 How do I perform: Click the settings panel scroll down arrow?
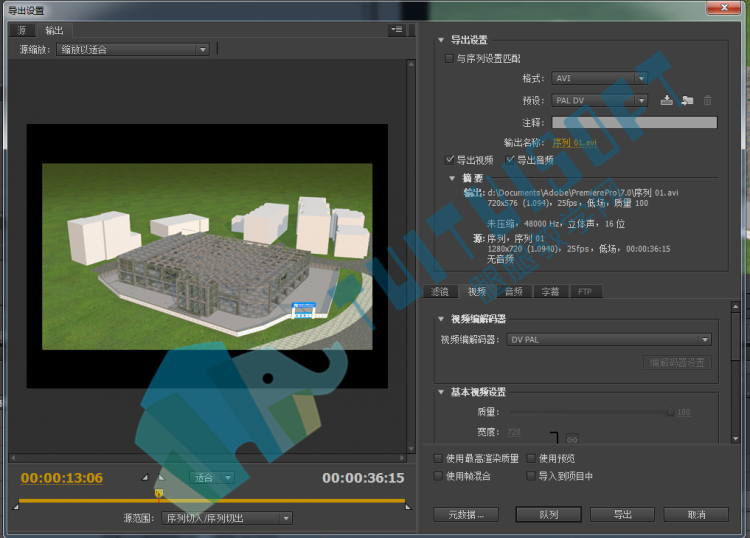coord(736,439)
